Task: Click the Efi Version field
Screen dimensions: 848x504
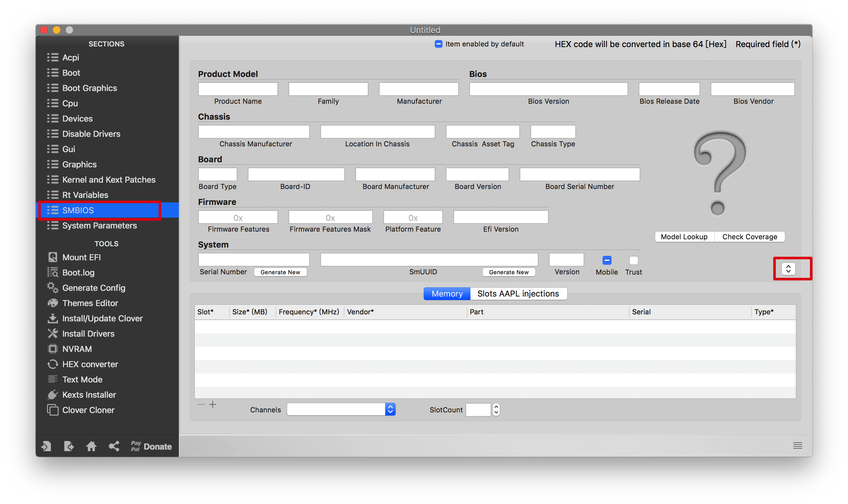Action: click(x=501, y=217)
